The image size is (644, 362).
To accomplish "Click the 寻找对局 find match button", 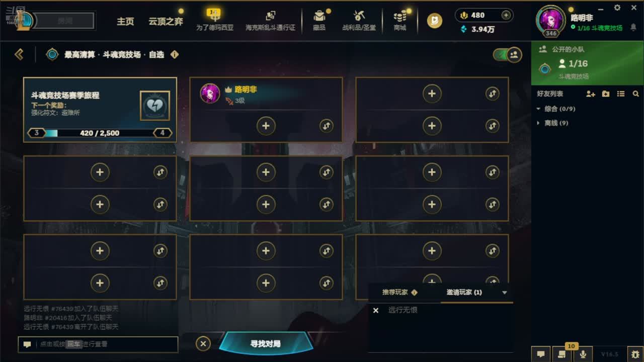I will 266,344.
